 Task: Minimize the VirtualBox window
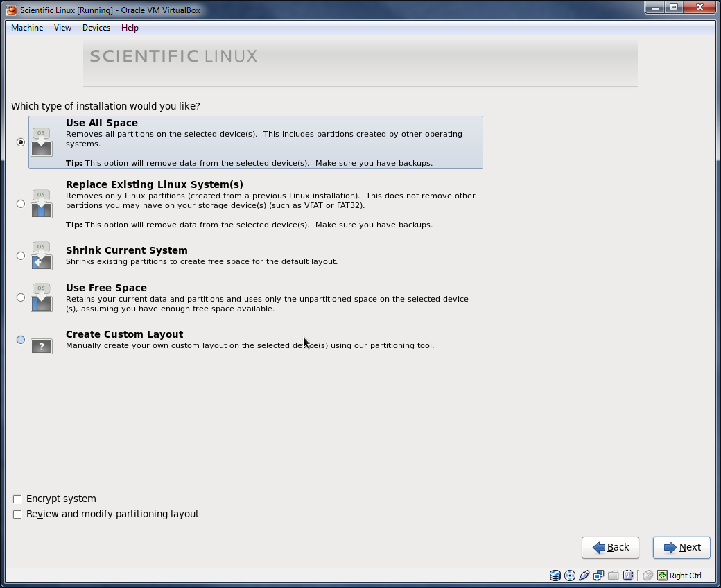[654, 8]
